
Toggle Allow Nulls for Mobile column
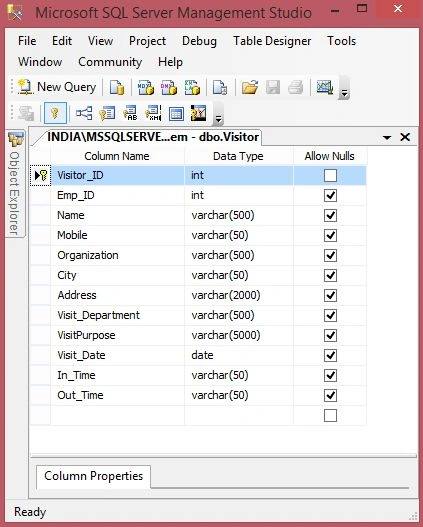(x=330, y=235)
